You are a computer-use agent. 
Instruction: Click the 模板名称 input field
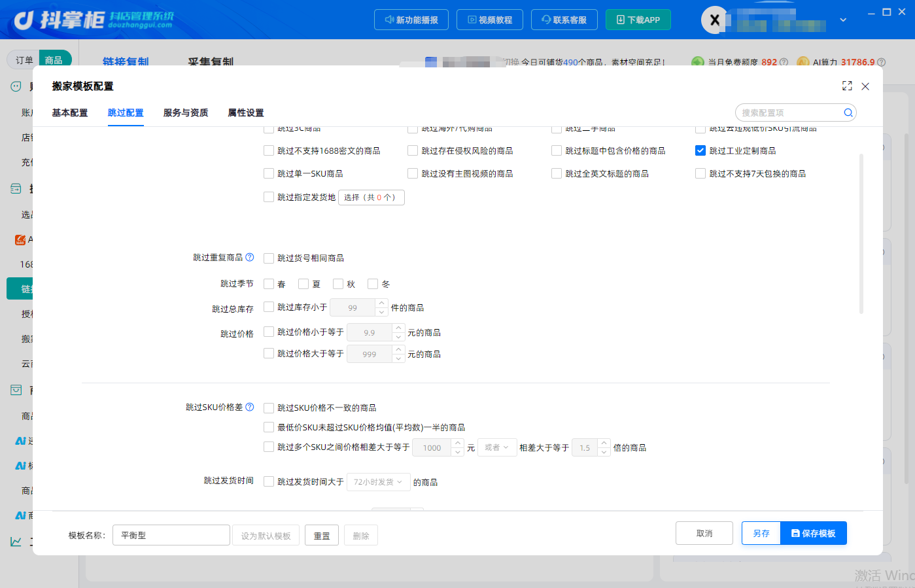(171, 535)
